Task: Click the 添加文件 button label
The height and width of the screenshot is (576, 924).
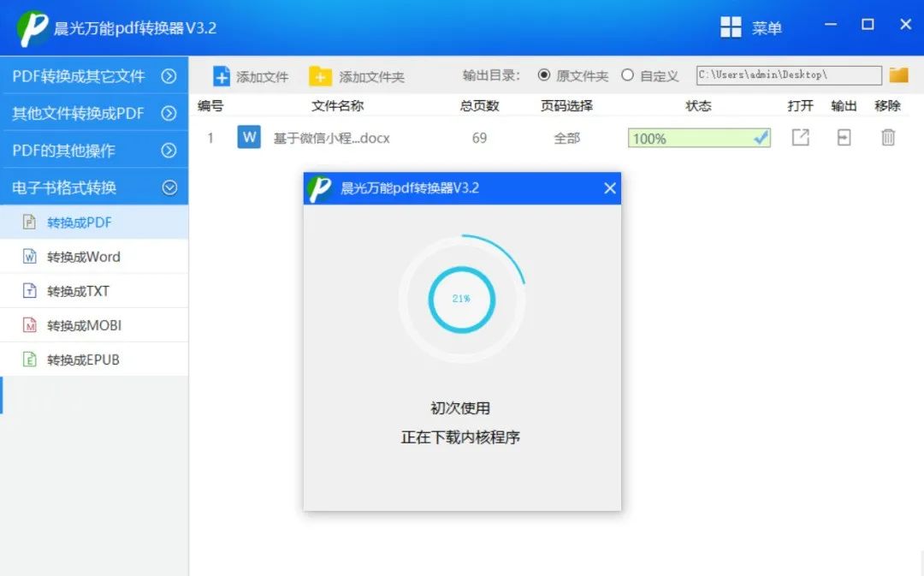Action: click(263, 77)
